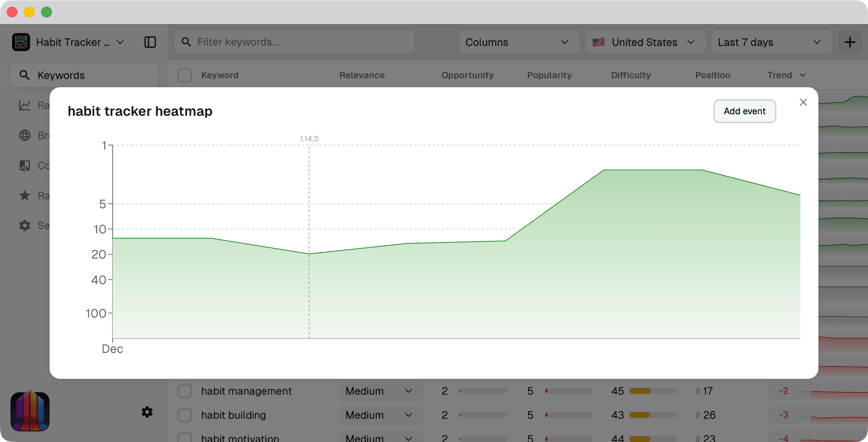
Task: Toggle the sidebar panel layout icon
Action: pyautogui.click(x=151, y=42)
